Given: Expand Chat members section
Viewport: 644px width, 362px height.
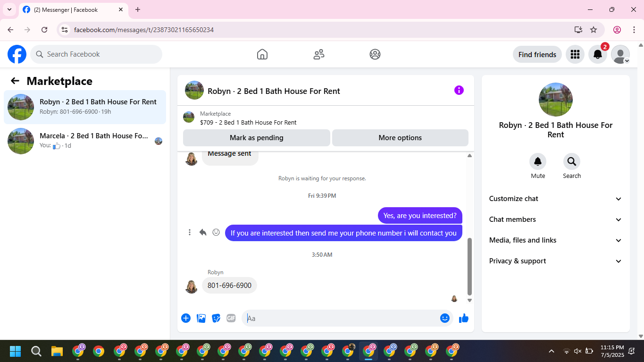Looking at the screenshot, I should (x=556, y=219).
